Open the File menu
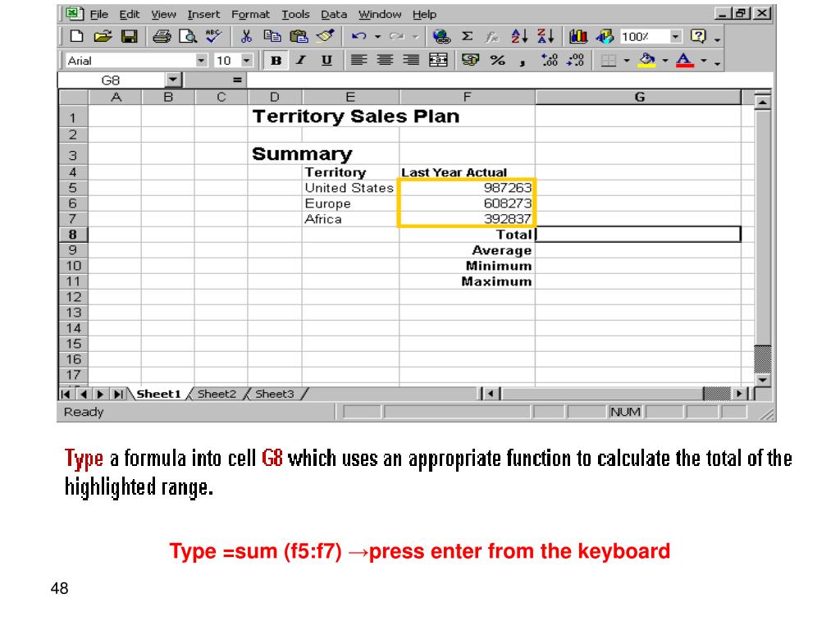This screenshot has width=840, height=630. [99, 15]
